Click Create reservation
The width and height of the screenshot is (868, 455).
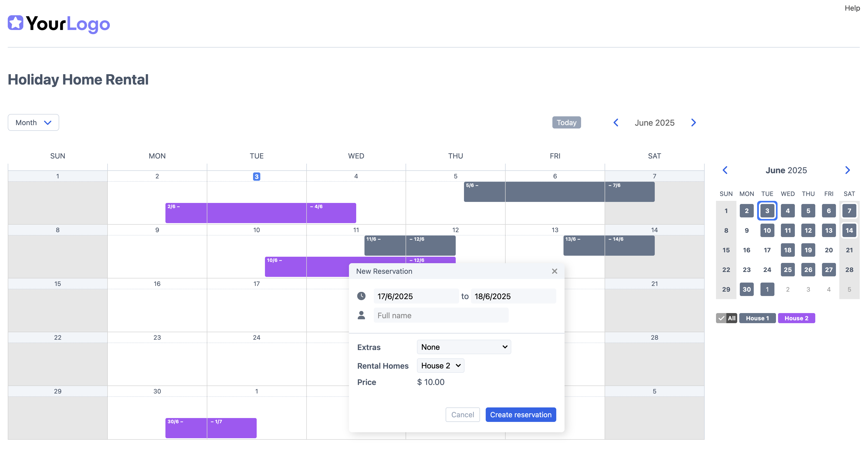click(520, 415)
